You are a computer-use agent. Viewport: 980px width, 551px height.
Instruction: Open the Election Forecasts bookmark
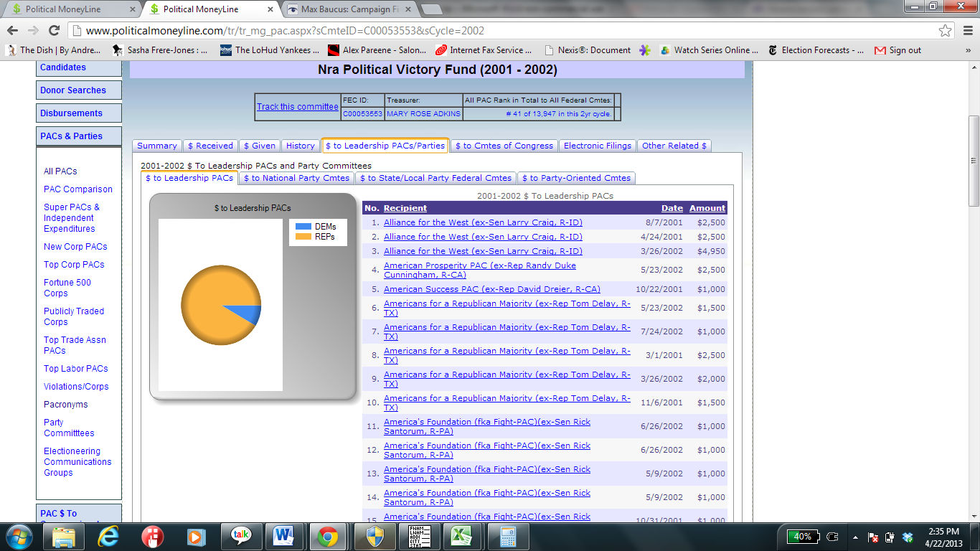[816, 50]
